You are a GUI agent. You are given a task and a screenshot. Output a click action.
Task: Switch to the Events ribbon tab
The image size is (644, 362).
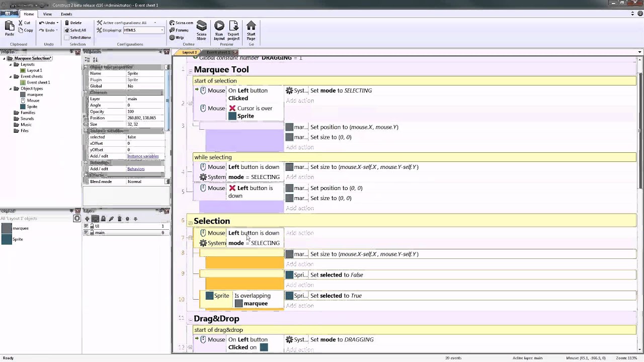[x=66, y=14]
